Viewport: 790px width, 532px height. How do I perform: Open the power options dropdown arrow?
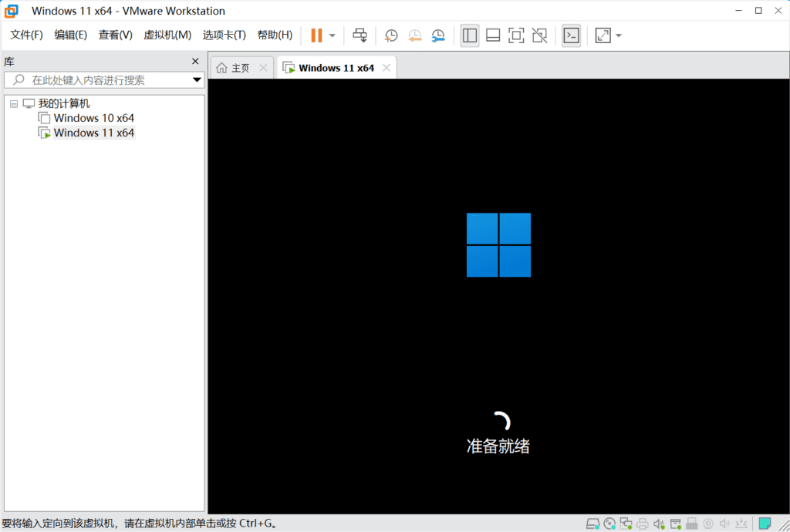pyautogui.click(x=333, y=35)
